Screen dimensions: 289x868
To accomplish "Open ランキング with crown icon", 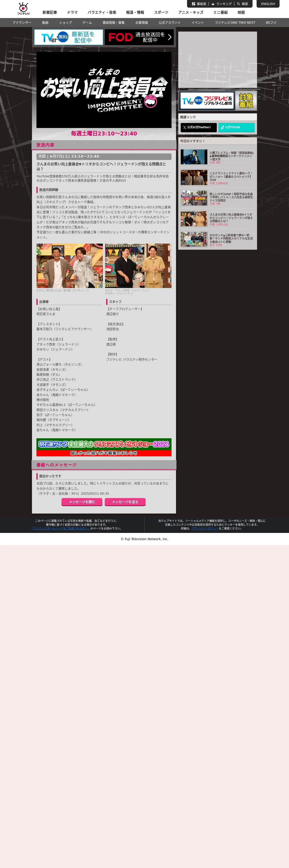I will (x=221, y=4).
